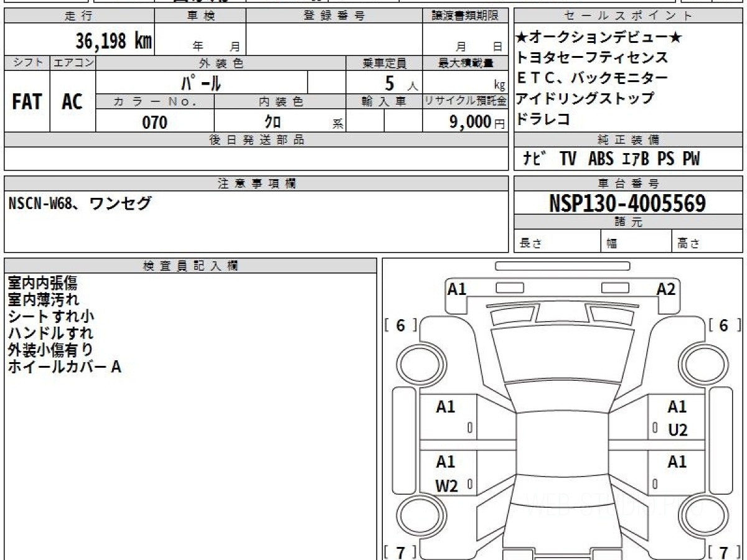The height and width of the screenshot is (560, 747).
Task: Click the エアコン header cell
Action: [73, 63]
